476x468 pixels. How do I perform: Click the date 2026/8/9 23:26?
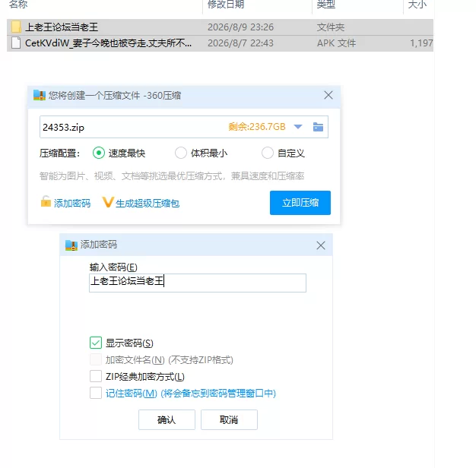point(240,27)
